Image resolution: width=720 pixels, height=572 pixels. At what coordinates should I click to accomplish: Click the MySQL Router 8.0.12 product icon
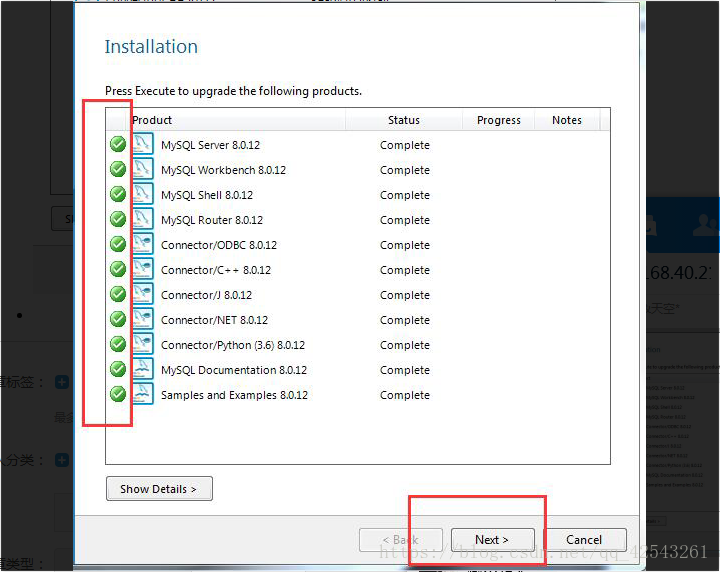tap(143, 219)
